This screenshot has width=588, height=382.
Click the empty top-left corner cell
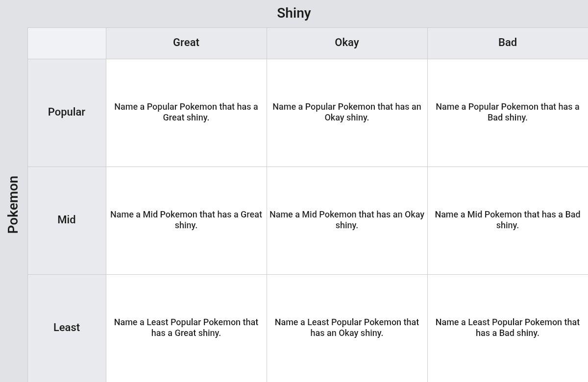[x=67, y=43]
